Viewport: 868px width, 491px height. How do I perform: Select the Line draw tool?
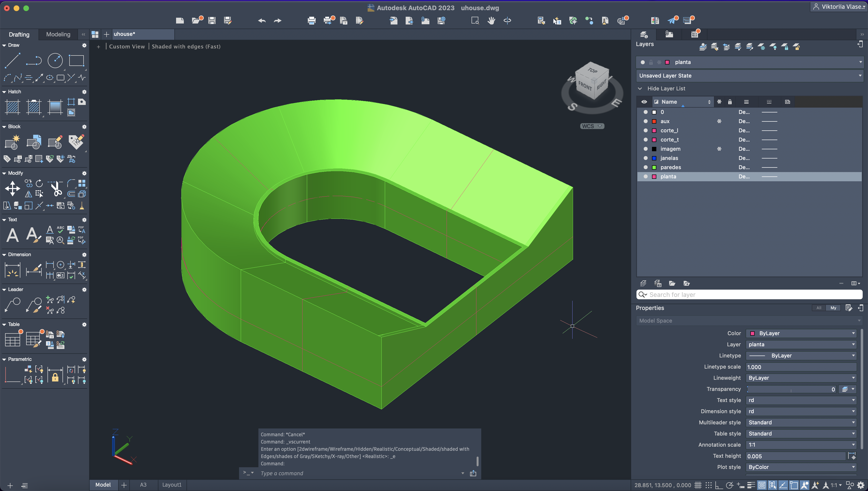tap(12, 60)
